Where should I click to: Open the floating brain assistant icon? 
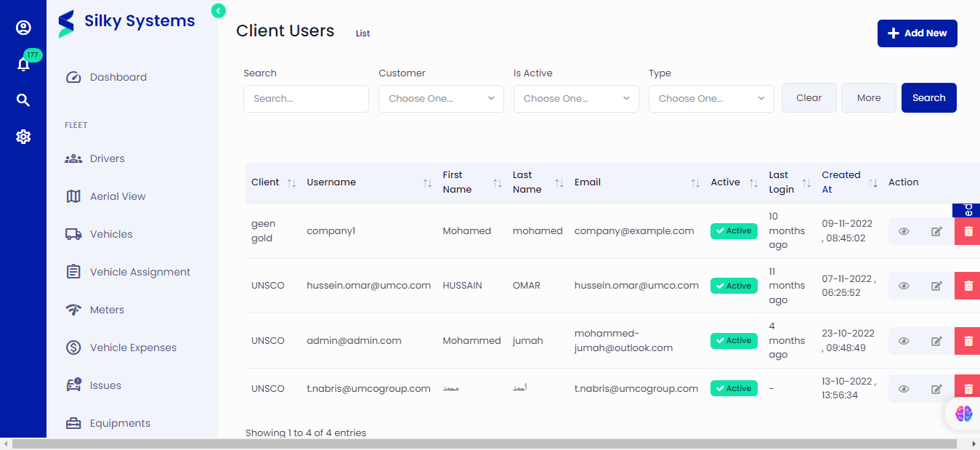pyautogui.click(x=963, y=414)
